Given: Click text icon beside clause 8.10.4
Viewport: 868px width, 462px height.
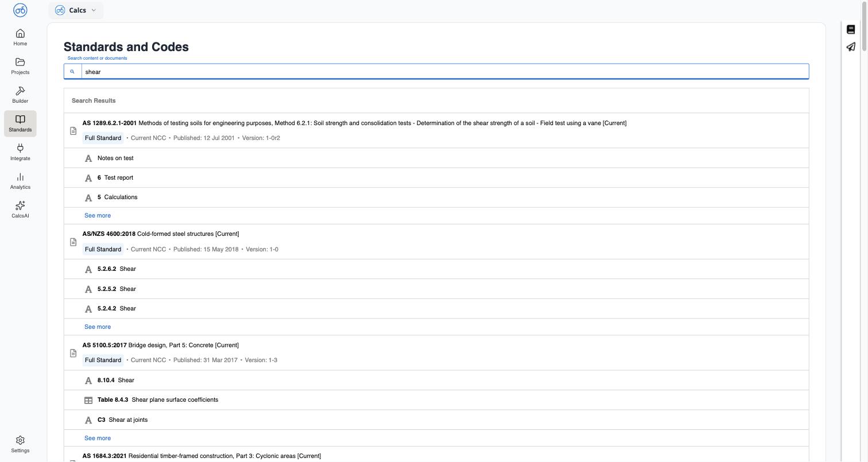Looking at the screenshot, I should (88, 381).
